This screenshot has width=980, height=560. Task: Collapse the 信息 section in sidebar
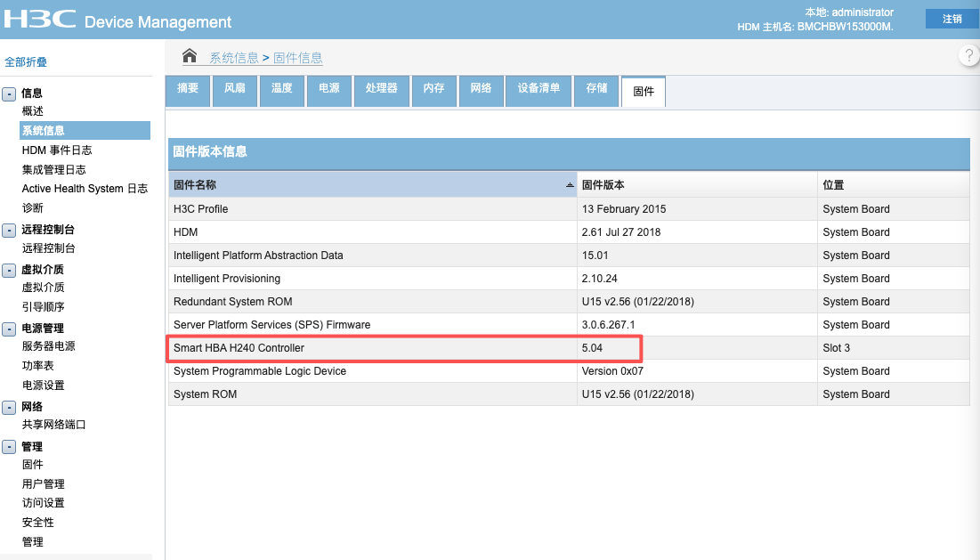pos(9,93)
